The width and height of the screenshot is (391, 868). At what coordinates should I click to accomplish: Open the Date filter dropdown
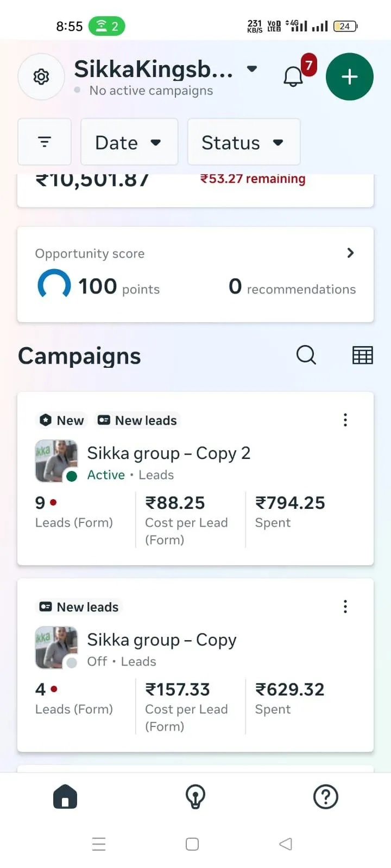(x=129, y=142)
